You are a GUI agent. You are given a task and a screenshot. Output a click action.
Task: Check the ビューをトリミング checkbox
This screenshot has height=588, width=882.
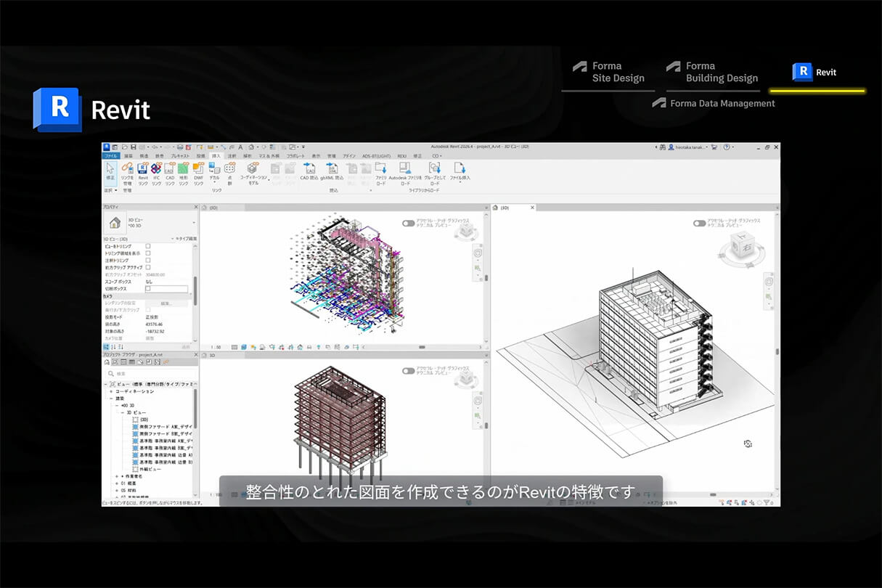(148, 246)
